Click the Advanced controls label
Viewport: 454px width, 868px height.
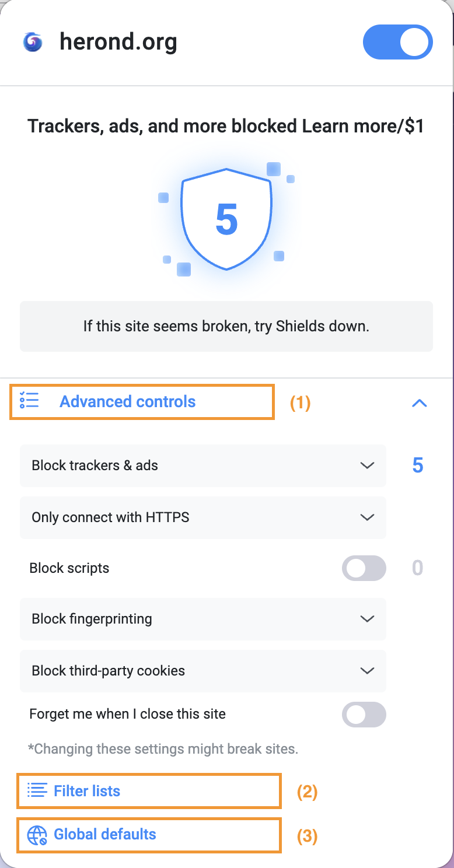coord(128,401)
